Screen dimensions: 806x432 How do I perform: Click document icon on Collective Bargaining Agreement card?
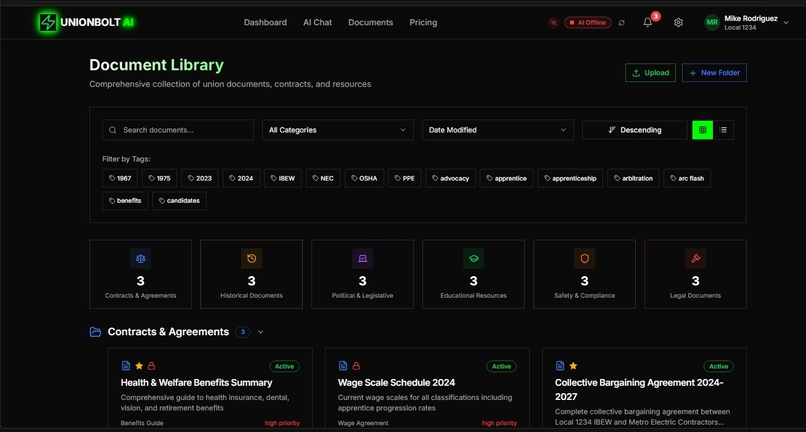560,366
